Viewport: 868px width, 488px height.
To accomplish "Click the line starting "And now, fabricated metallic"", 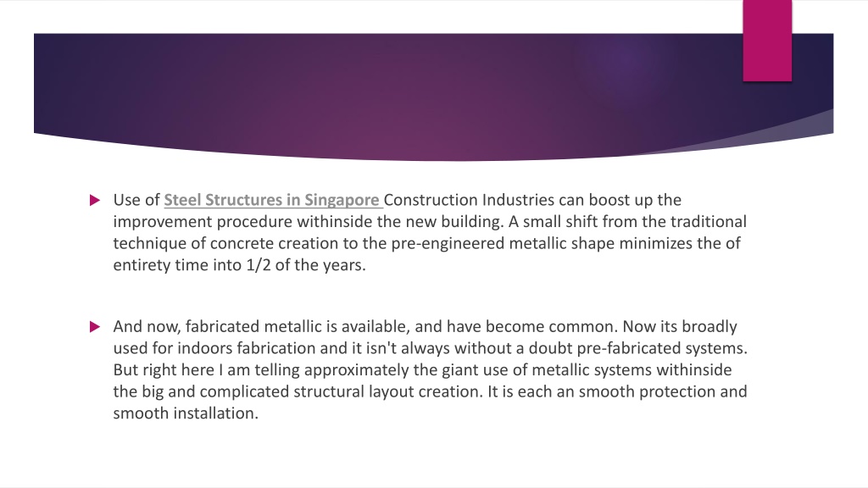I will [x=426, y=326].
